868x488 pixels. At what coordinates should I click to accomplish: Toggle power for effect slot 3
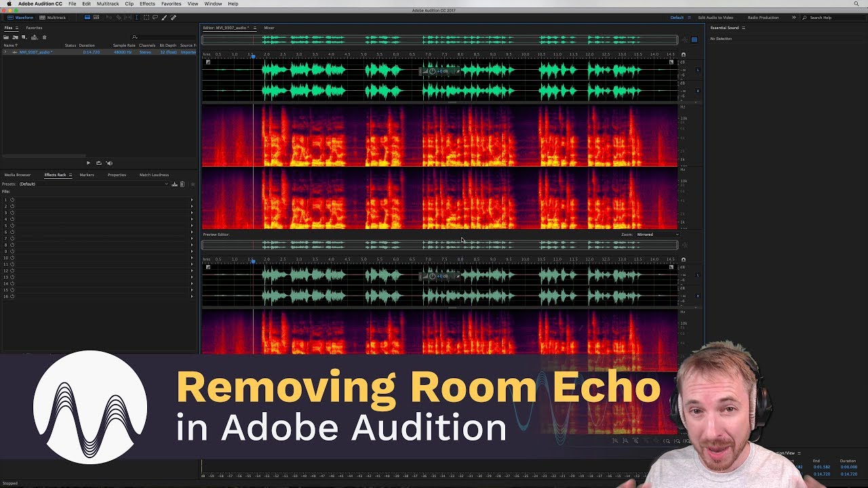(x=12, y=213)
